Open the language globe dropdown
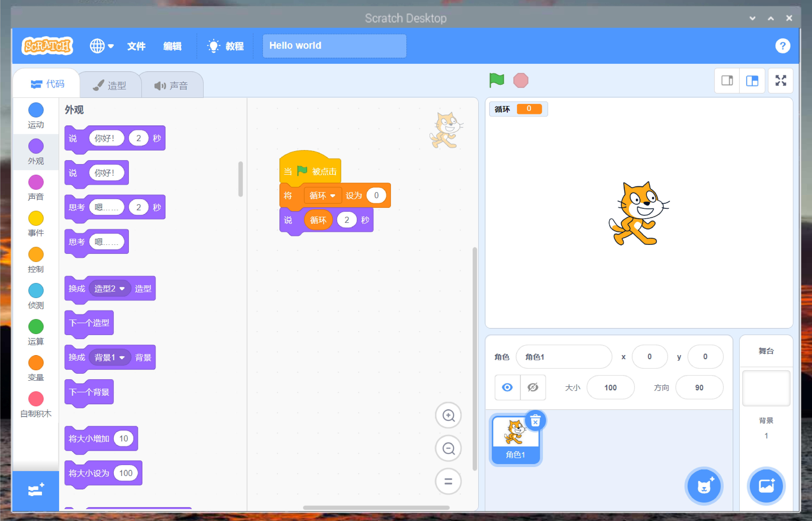812x521 pixels. (101, 46)
